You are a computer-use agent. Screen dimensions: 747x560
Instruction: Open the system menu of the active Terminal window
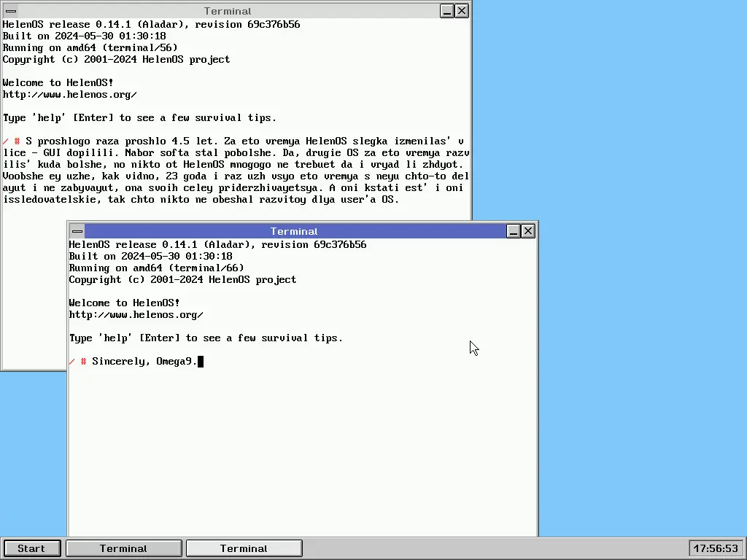point(77,231)
